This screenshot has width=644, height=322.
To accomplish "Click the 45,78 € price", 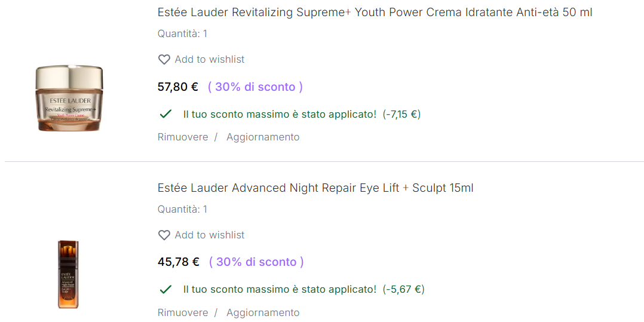I will [179, 262].
